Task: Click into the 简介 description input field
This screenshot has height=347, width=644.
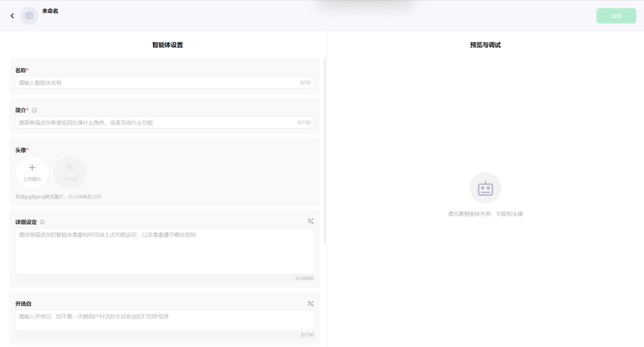Action: click(x=156, y=123)
